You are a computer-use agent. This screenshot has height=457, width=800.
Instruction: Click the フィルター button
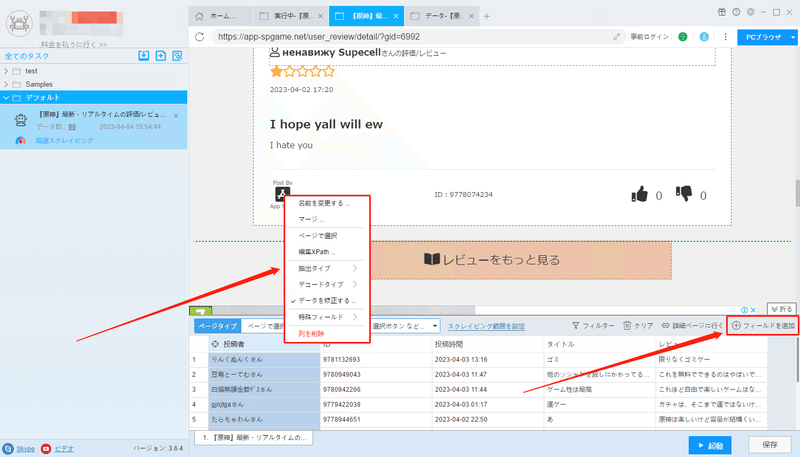[x=593, y=325]
